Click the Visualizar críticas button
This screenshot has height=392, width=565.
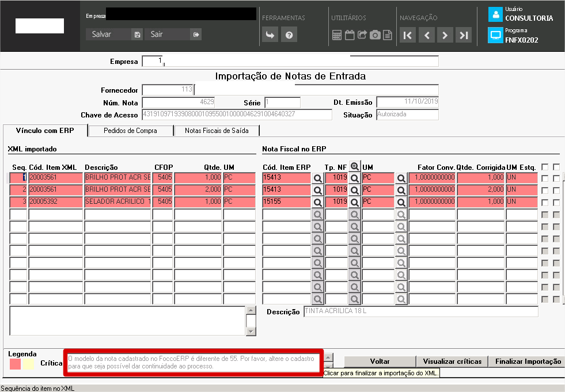pos(452,361)
